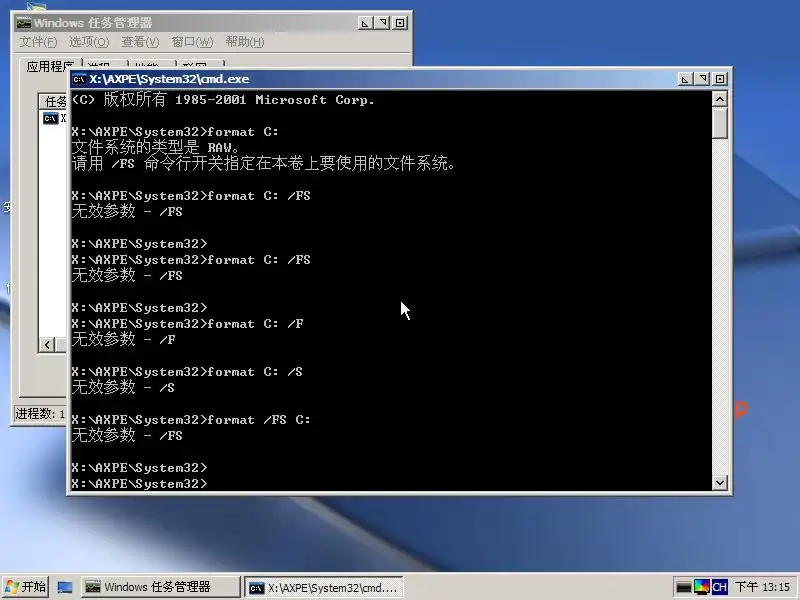Click the cmd window scrollbar down arrow
Image resolution: width=800 pixels, height=600 pixels.
[x=720, y=482]
